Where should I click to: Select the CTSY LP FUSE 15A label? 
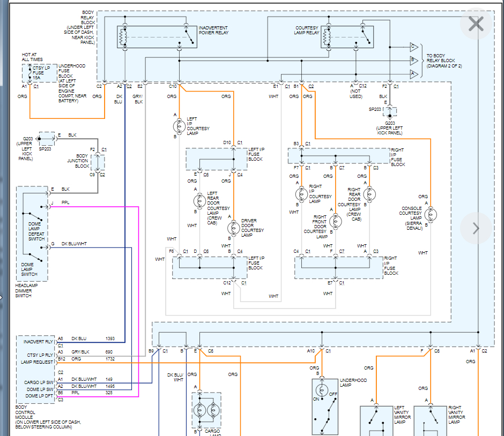click(41, 73)
